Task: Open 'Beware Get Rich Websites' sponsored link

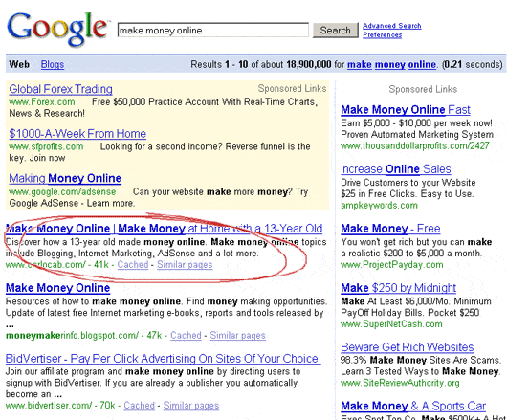Action: click(x=408, y=347)
